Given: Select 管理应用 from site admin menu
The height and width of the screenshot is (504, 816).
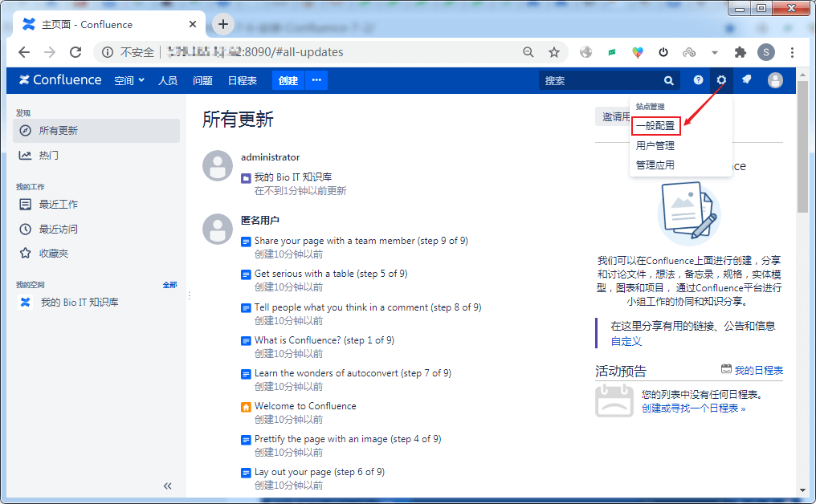Looking at the screenshot, I should (655, 165).
